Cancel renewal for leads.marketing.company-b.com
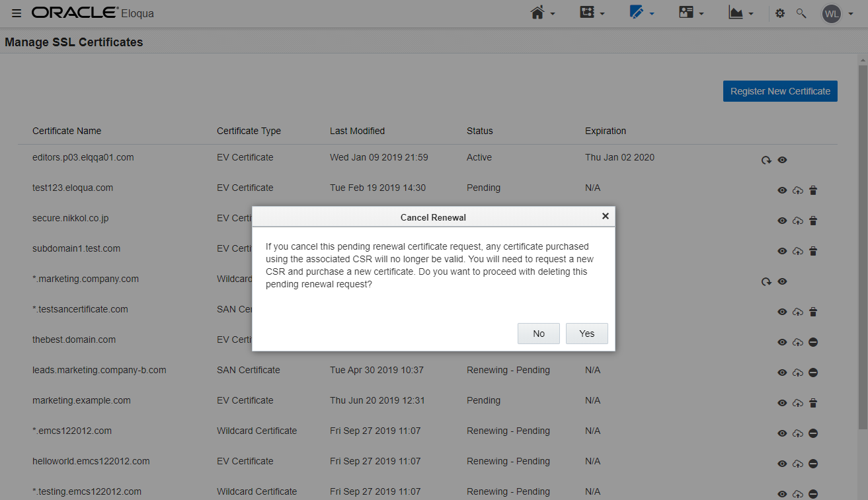Viewport: 868px width, 500px height. [x=812, y=372]
